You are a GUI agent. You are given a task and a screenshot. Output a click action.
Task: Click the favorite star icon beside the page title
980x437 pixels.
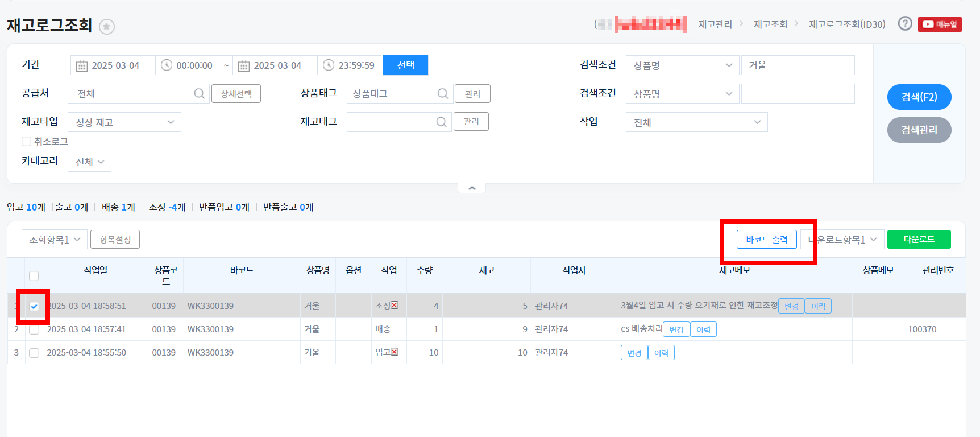(107, 27)
